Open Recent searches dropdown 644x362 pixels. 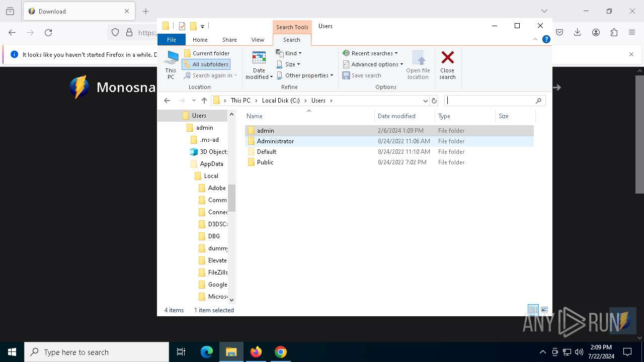(370, 53)
